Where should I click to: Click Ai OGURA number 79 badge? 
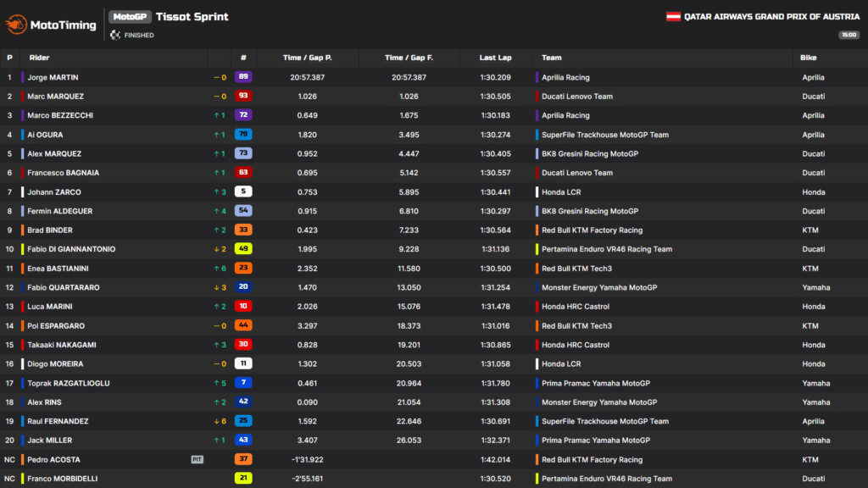243,135
